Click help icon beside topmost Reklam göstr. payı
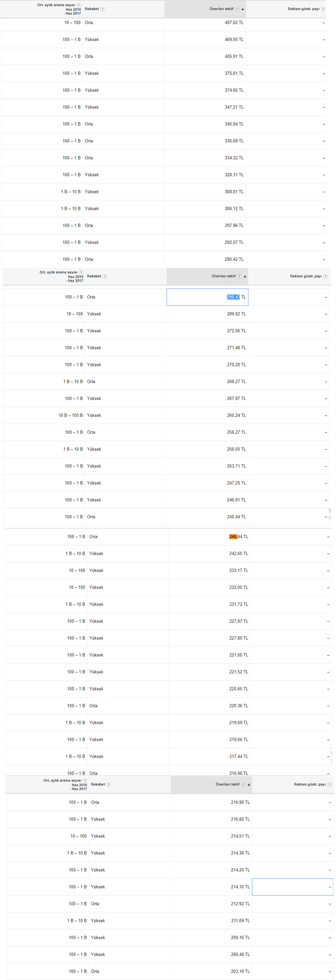The width and height of the screenshot is (336, 980). (x=323, y=9)
